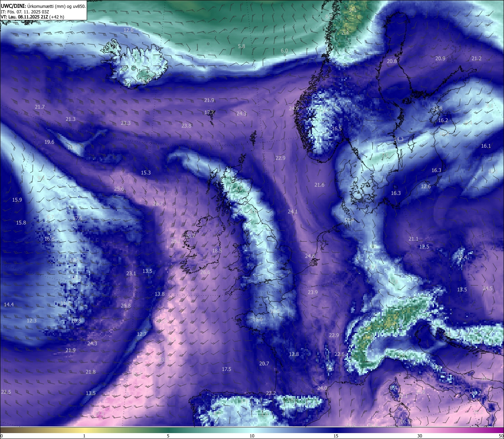Click the 16.2 value label
Image resolution: width=504 pixels, height=439 pixels.
pos(443,120)
